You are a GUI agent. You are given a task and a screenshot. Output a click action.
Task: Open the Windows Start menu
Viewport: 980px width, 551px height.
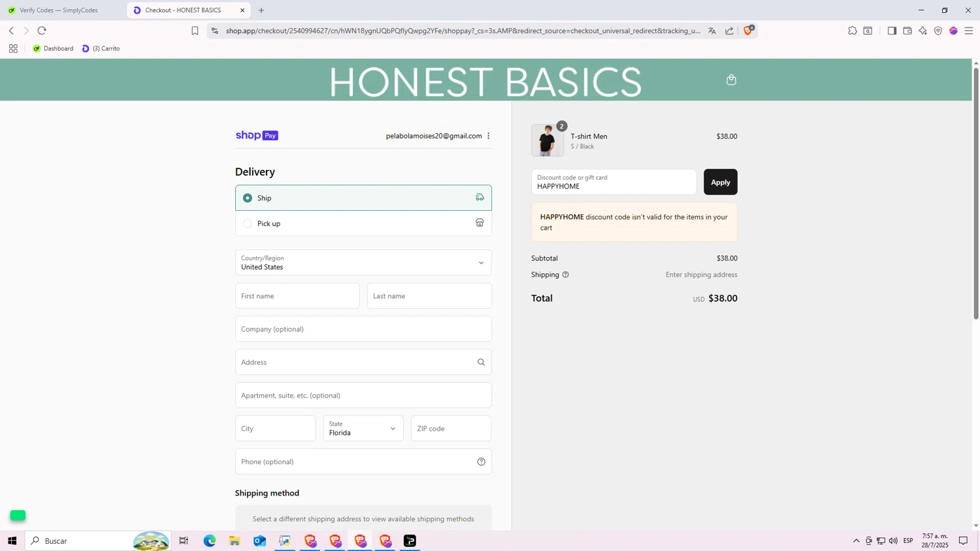coord(12,541)
